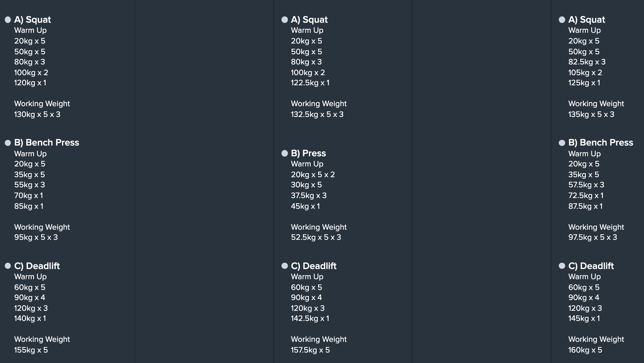Toggle circle marker beside right column C) Deadlift
This screenshot has height=363, width=644.
[562, 266]
